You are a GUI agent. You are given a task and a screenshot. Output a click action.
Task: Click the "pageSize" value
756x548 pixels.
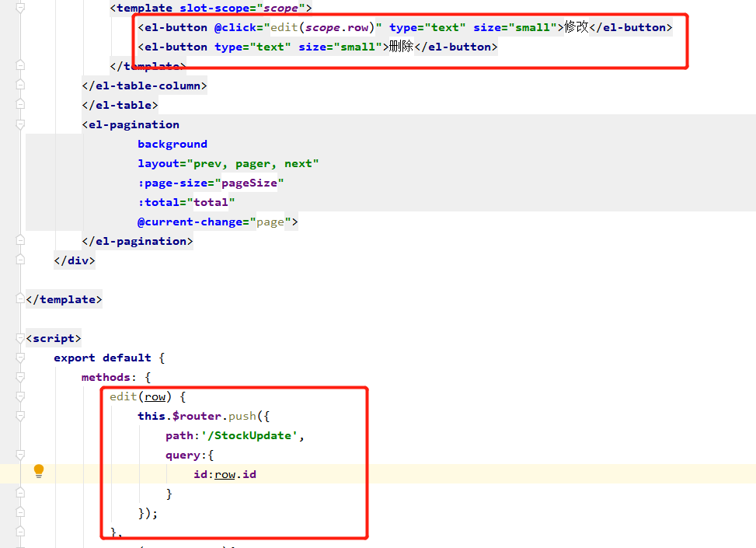click(249, 183)
